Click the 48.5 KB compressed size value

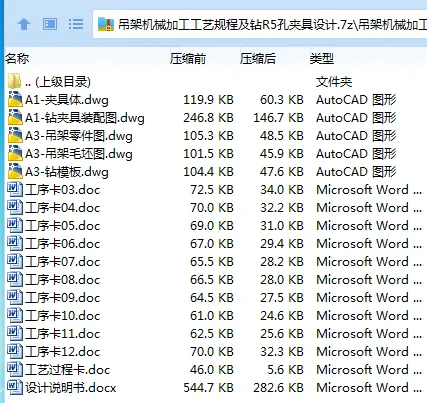pos(282,136)
